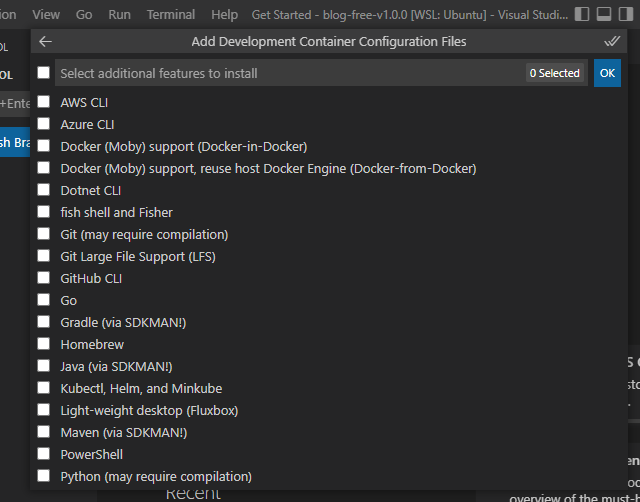Click the 0 Selected badge
Viewport: 640px width, 502px height.
(x=555, y=73)
